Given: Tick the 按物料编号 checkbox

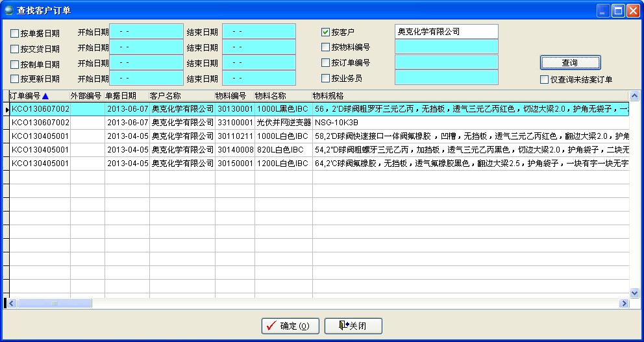Looking at the screenshot, I should pos(326,47).
